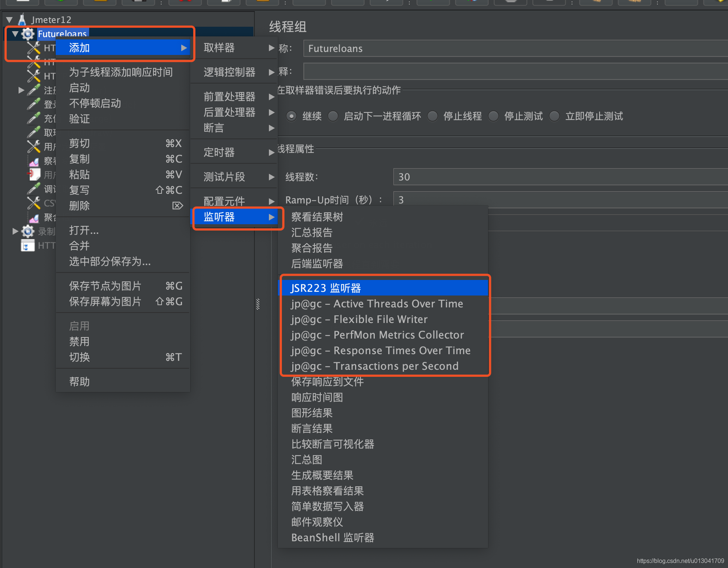Select the 停止测试 radio button
Screen dimensions: 728x568
click(494, 116)
